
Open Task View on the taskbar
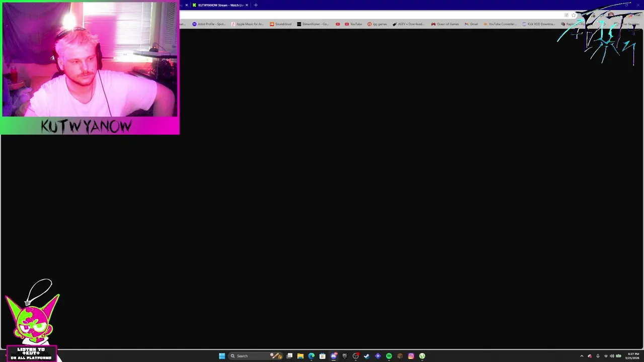pos(289,356)
